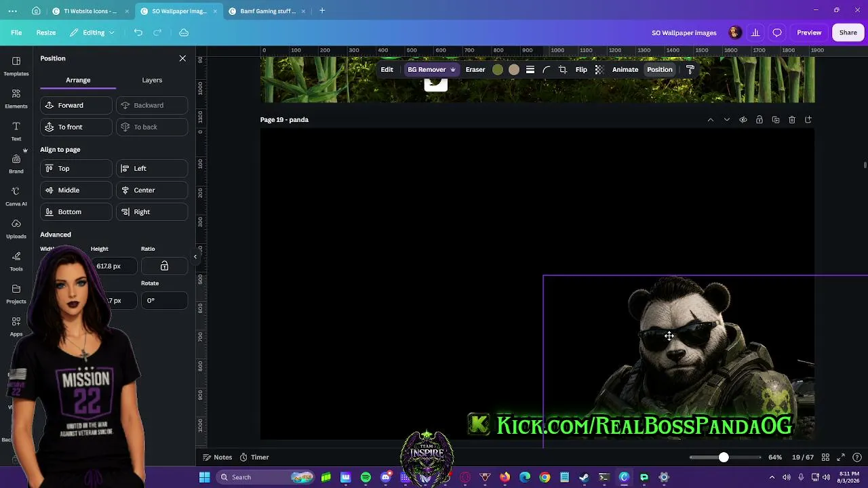Open the transparency checkerboard control
Screen dimensions: 868x488
599,70
